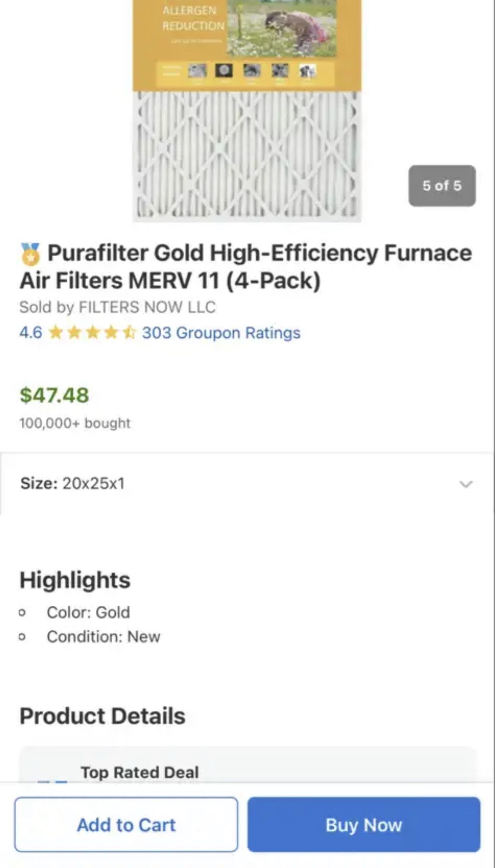This screenshot has height=868, width=495.
Task: Click the 5 of 5 image counter badge
Action: 442,186
